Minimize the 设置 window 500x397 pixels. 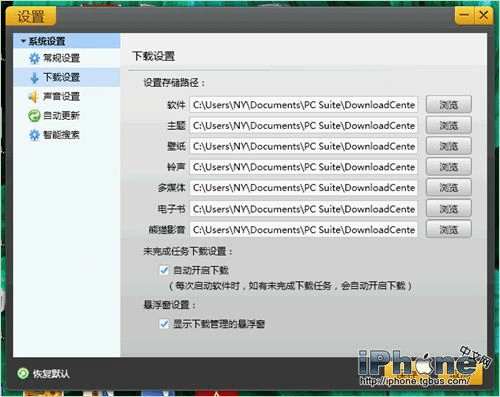[464, 15]
